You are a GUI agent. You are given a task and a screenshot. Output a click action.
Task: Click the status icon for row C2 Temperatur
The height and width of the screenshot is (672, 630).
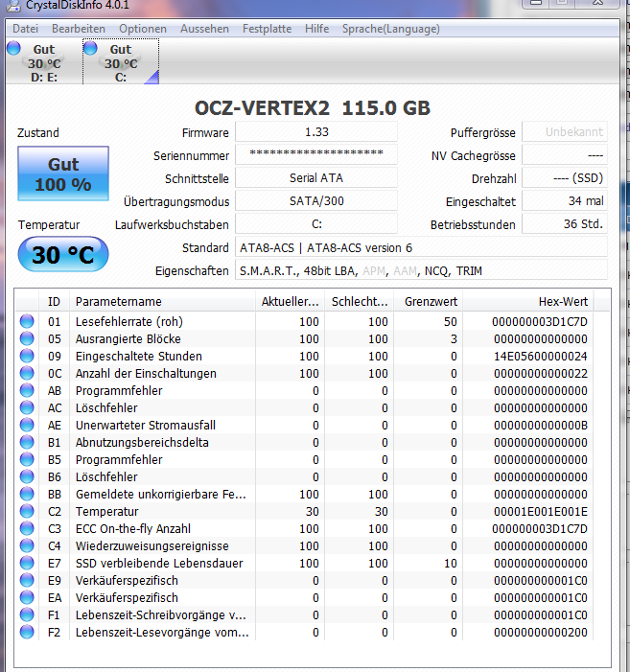coord(27,511)
